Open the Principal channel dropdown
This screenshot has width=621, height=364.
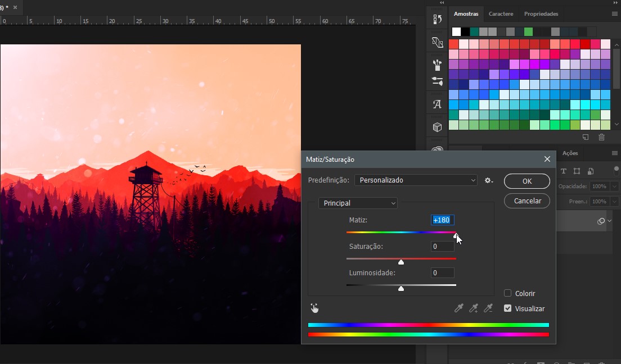coord(358,203)
